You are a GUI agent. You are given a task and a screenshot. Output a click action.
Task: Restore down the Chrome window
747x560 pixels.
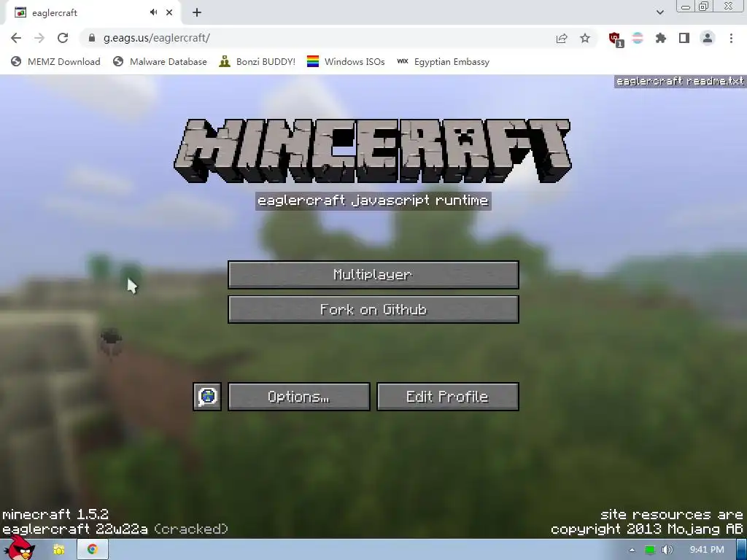[703, 7]
